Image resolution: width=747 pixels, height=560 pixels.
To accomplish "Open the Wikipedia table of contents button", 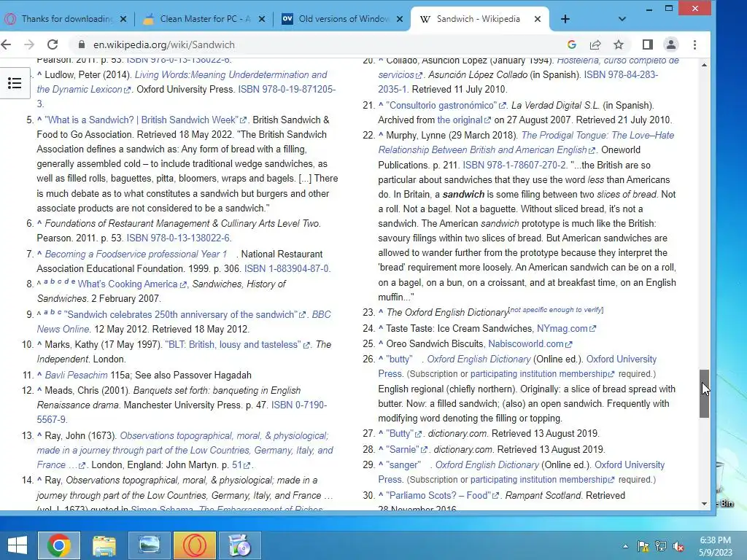I will point(15,83).
